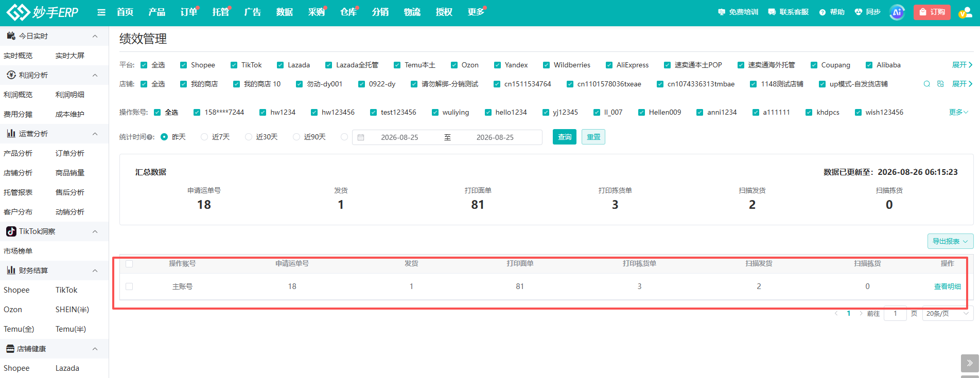Open the 仓库 top menu
The width and height of the screenshot is (980, 378).
(x=348, y=12)
